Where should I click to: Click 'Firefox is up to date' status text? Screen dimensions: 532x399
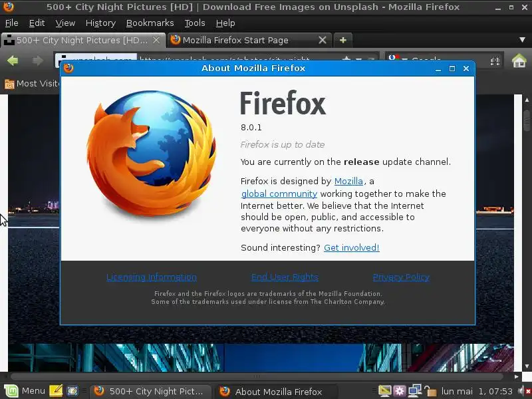click(282, 144)
